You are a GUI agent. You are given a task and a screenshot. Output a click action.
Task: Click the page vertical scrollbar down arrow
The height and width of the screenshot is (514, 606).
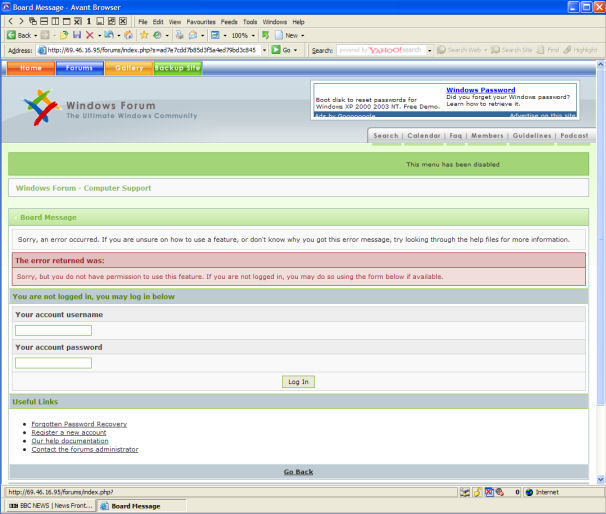coord(600,480)
